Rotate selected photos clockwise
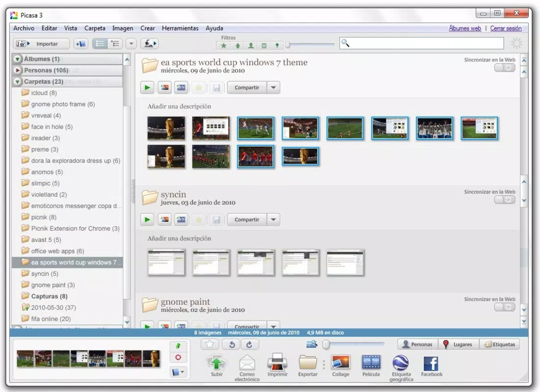Screen dimensions: 540x392 (249, 344)
